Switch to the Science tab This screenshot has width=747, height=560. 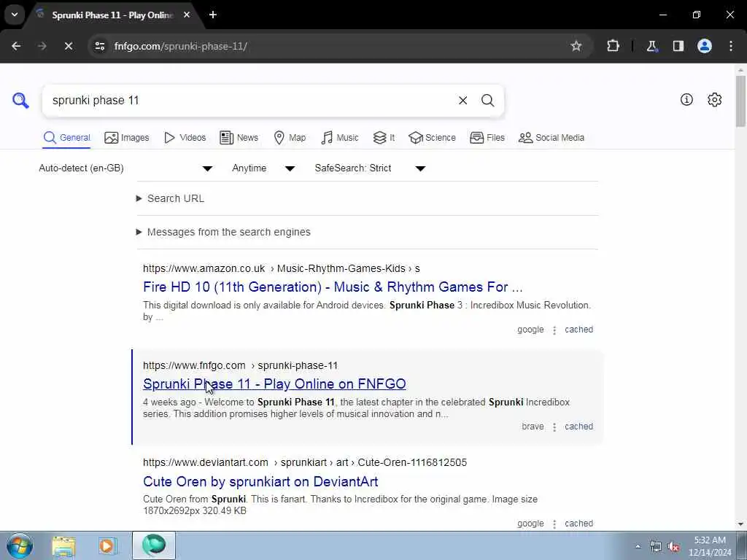pos(432,138)
